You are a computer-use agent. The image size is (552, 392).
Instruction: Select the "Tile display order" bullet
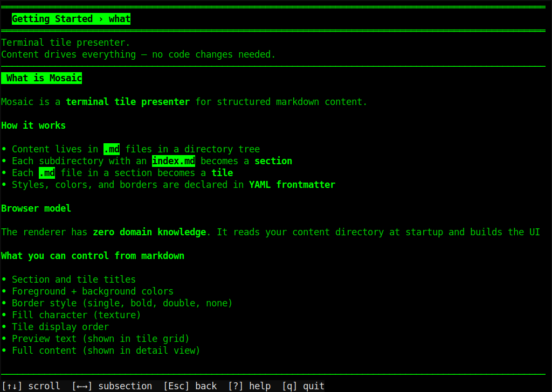click(x=56, y=327)
